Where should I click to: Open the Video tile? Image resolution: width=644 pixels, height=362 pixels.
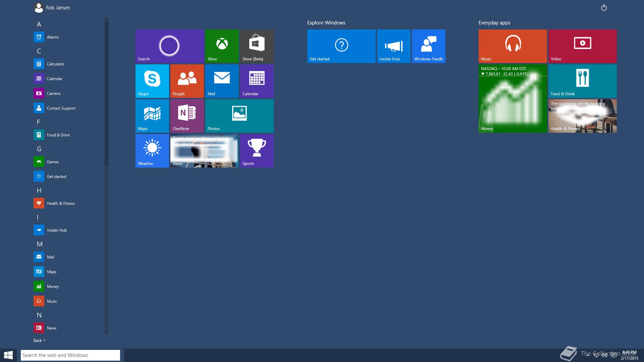(x=583, y=46)
